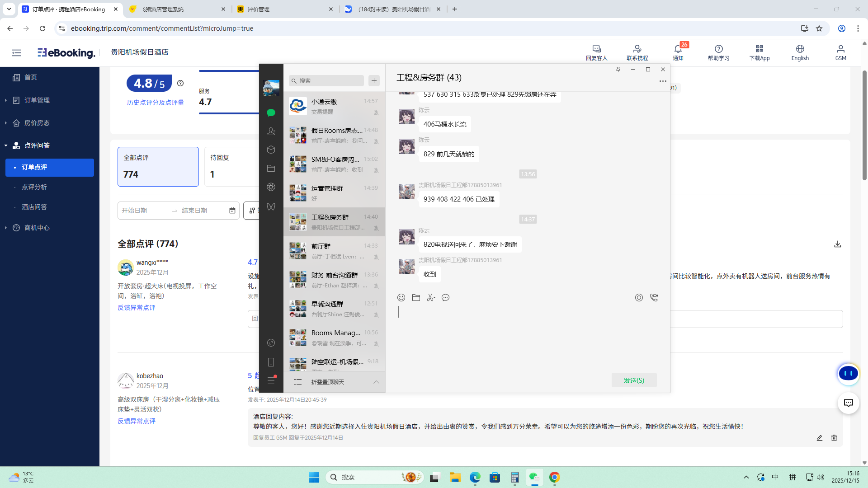868x488 pixels.
Task: Open WeChat from the Windows taskbar
Action: pyautogui.click(x=534, y=477)
